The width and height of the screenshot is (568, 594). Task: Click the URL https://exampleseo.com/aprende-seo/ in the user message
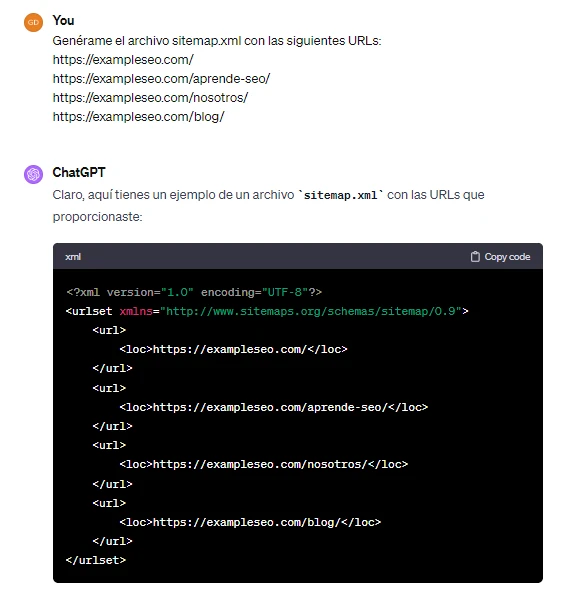161,78
